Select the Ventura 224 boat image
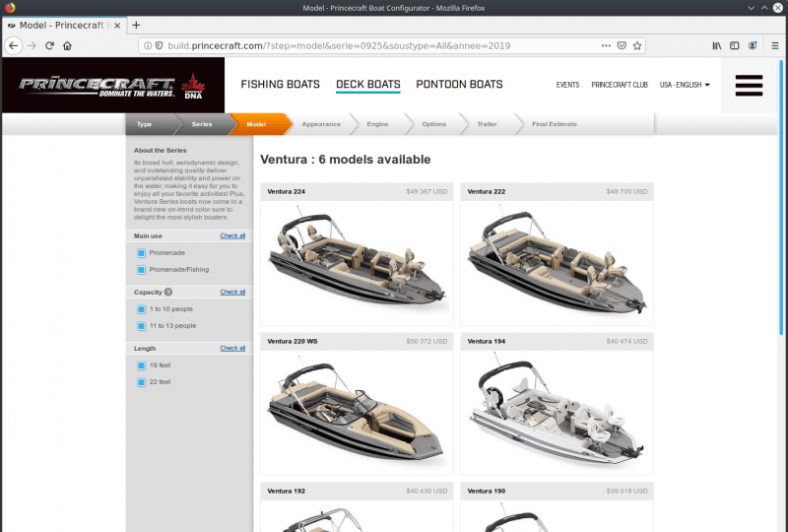Image resolution: width=788 pixels, height=532 pixels. coord(357,262)
